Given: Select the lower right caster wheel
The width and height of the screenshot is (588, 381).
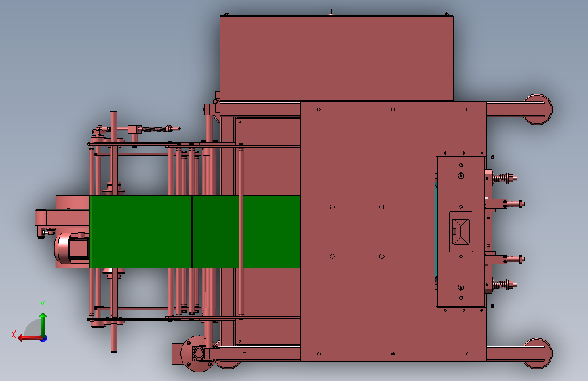Looking at the screenshot, I should 537,354.
